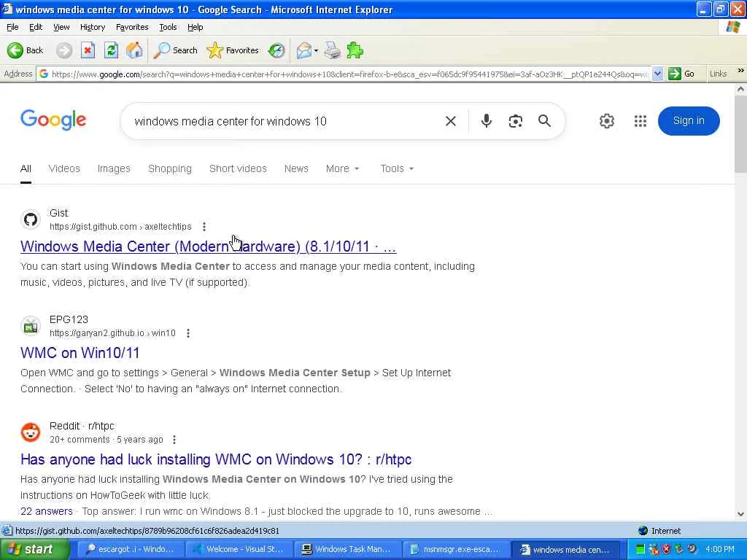
Task: Open the Reddit r/htpc WMC result
Action: coord(216,459)
